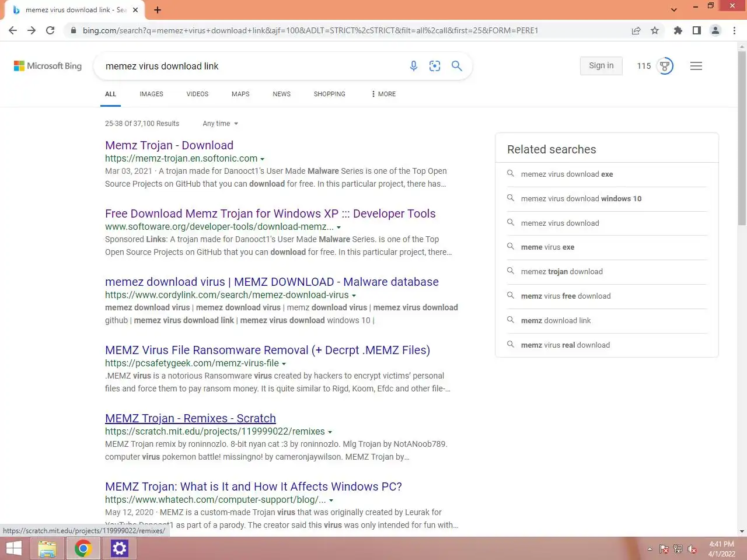Image resolution: width=747 pixels, height=560 pixels.
Task: Open the Memz Trojan - Download result
Action: coord(169,145)
